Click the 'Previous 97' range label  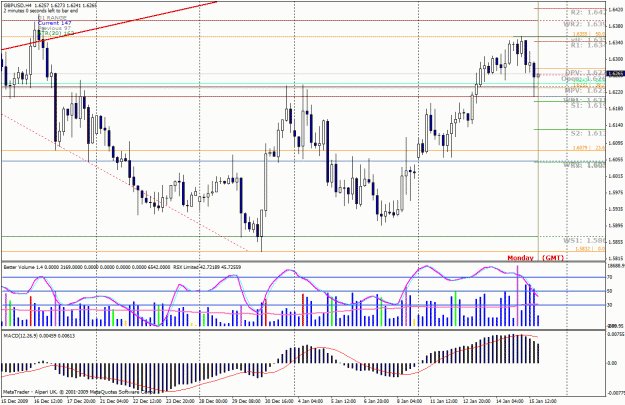pos(55,28)
